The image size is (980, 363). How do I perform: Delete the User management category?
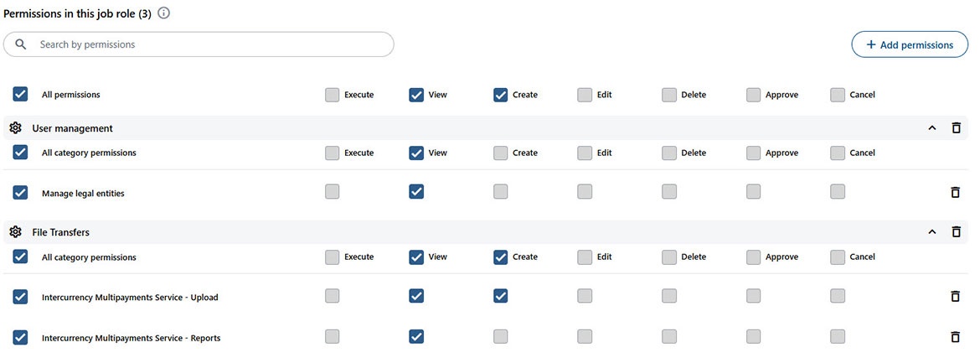tap(956, 128)
